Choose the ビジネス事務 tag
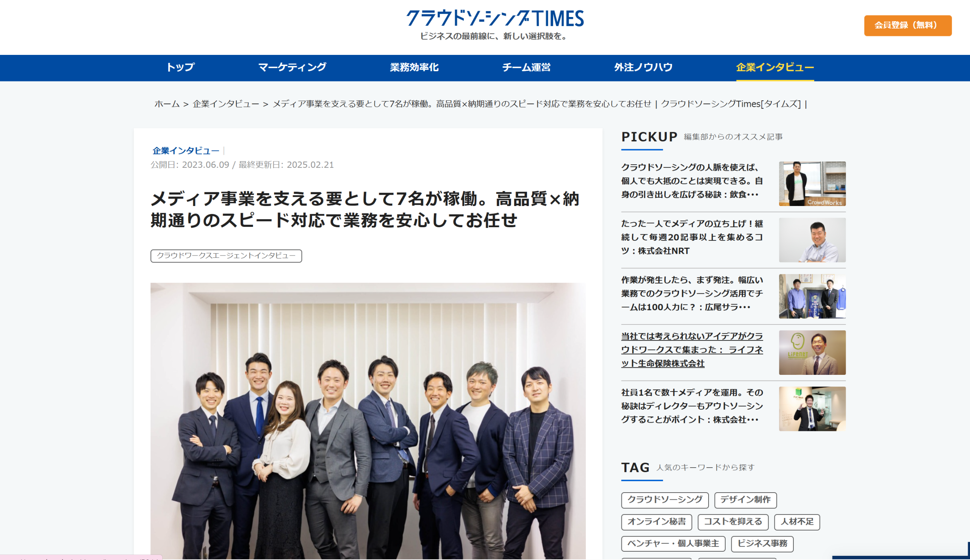This screenshot has height=560, width=970. 762,543
